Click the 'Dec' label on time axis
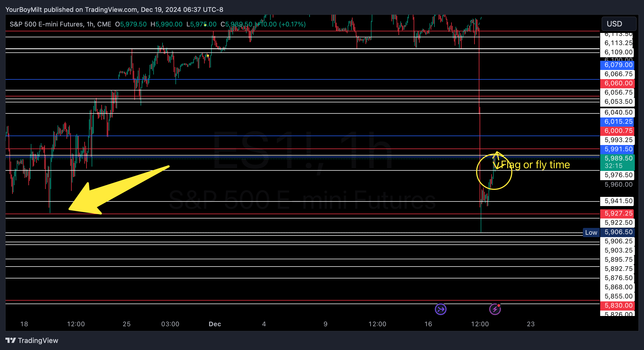The height and width of the screenshot is (350, 644). coord(215,324)
